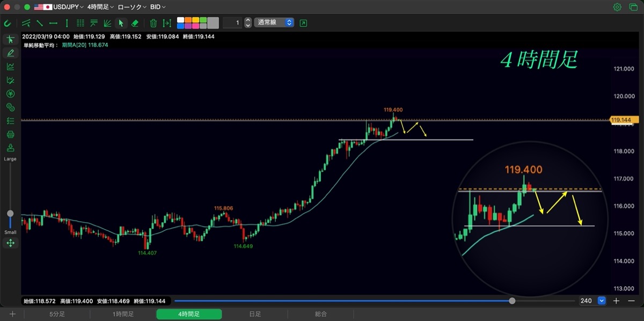The width and height of the screenshot is (644, 321).
Task: Select the horizontal line drawing tool
Action: 53,23
